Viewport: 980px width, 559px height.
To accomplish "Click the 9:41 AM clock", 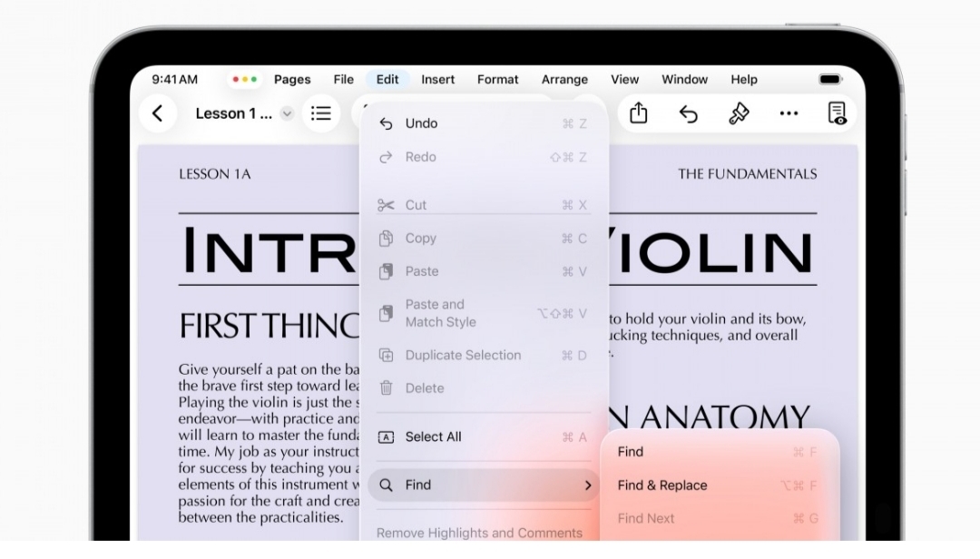I will (174, 80).
